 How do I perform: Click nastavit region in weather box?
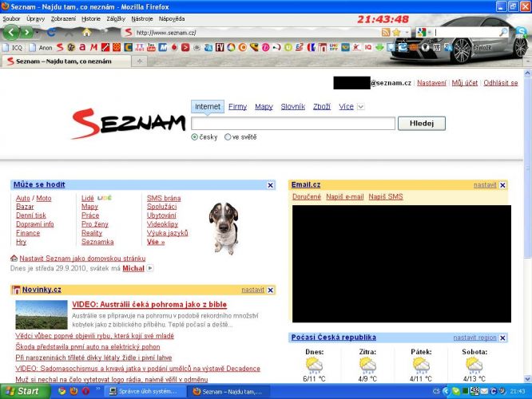474,338
